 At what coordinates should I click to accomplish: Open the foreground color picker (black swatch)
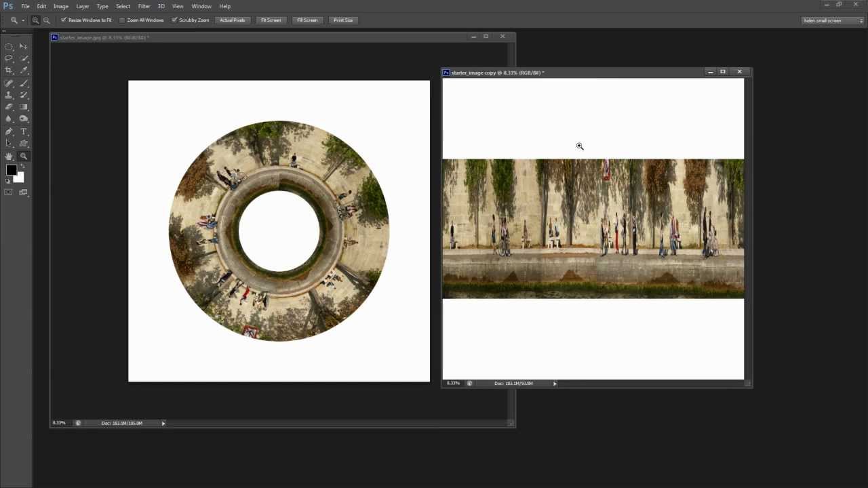click(x=11, y=170)
